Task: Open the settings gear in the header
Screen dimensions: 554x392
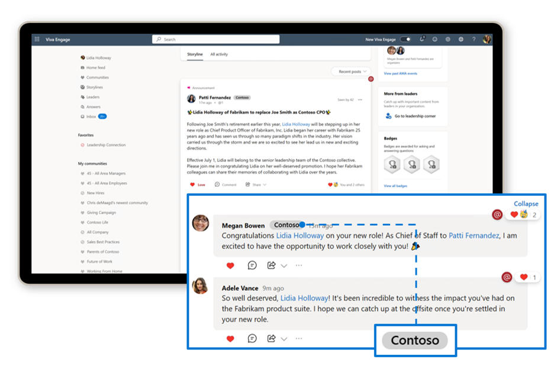Action: coord(448,39)
